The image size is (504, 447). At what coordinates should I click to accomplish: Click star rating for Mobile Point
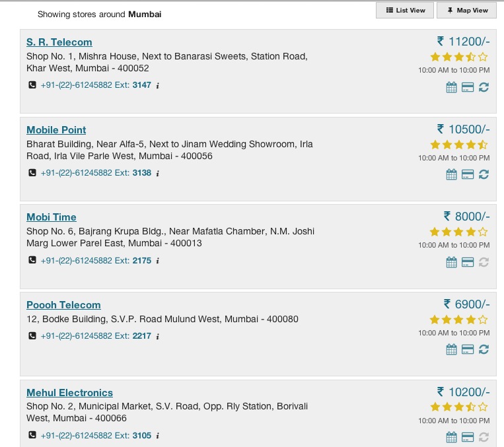click(459, 145)
